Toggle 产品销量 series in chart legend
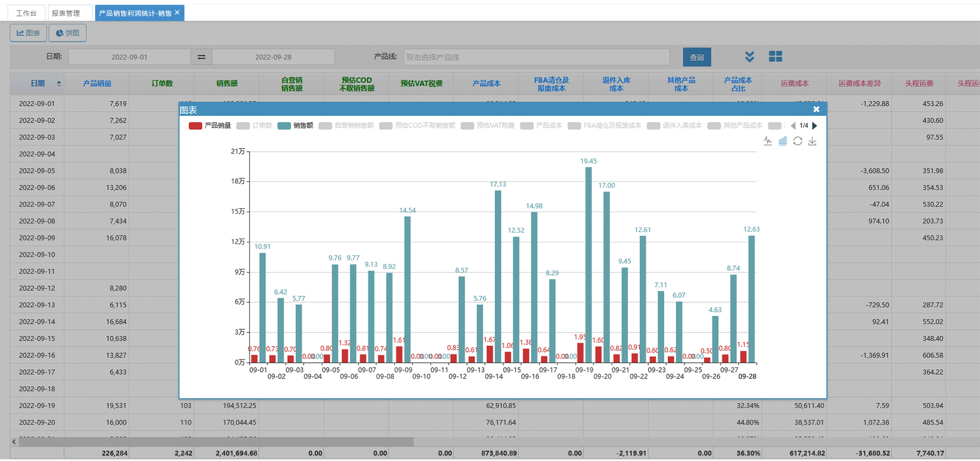 pos(210,126)
